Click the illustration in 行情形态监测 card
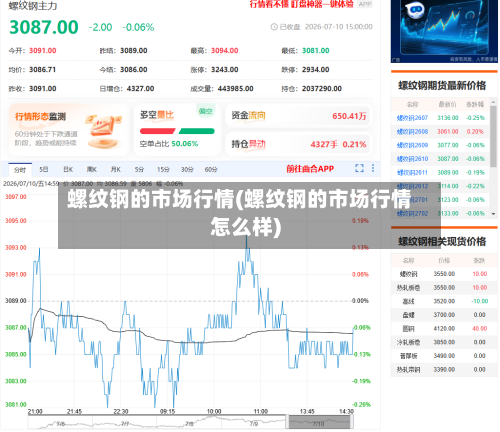 coord(103,132)
